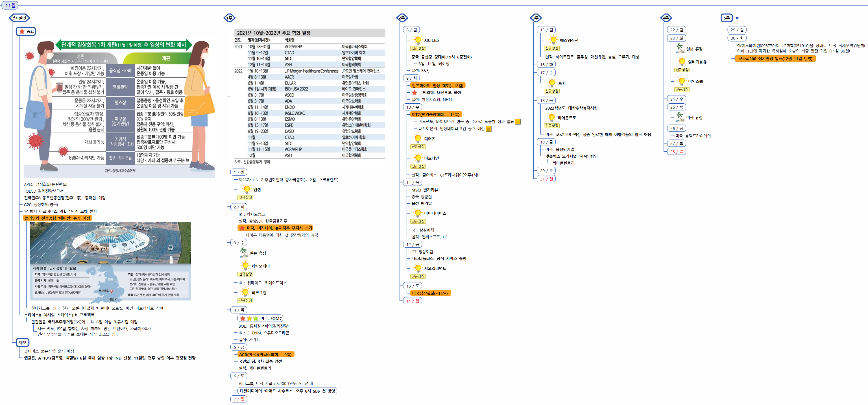Screen dimensions: 868x405
Task: Select the 3주 week branch node
Action: click(535, 18)
